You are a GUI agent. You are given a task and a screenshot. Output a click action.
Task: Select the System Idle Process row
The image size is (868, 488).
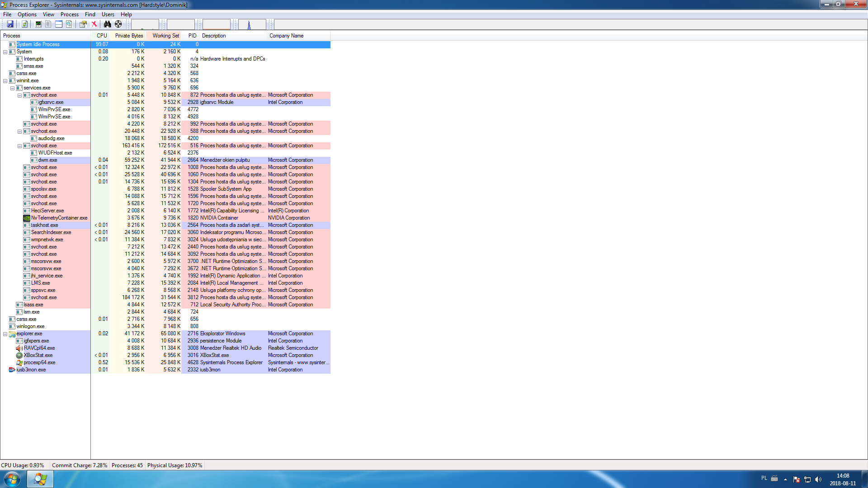click(165, 44)
